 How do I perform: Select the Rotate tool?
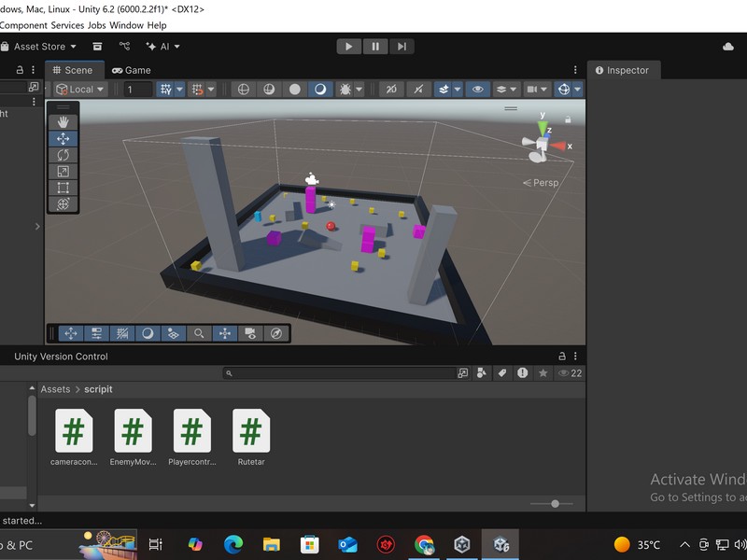(x=63, y=156)
